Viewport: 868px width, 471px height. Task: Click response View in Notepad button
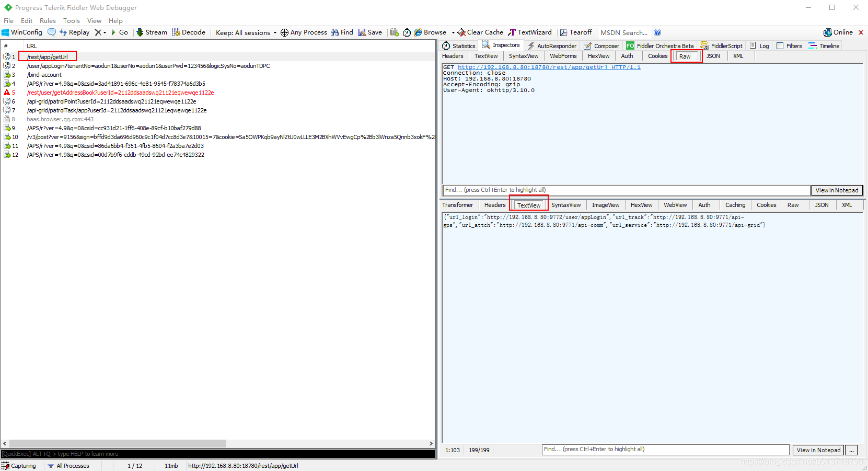pyautogui.click(x=818, y=450)
